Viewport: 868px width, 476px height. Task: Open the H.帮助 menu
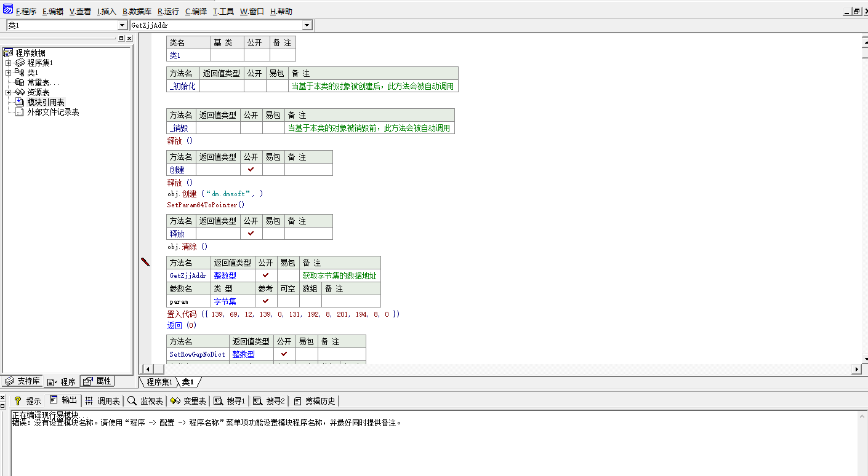[x=281, y=11]
